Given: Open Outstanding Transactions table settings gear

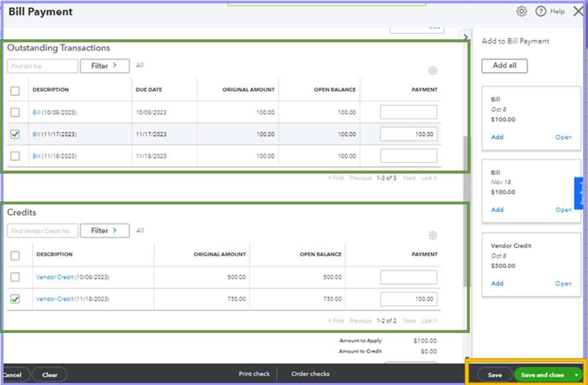Looking at the screenshot, I should [433, 71].
